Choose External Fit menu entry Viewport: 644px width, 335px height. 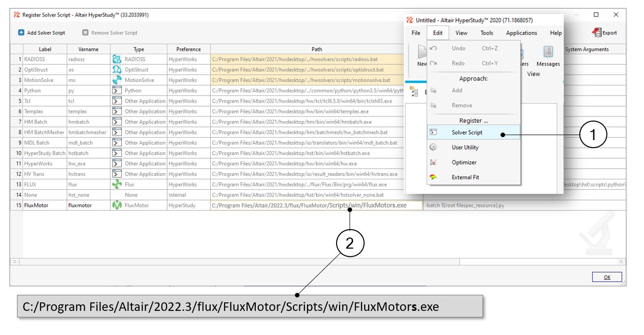[x=465, y=177]
